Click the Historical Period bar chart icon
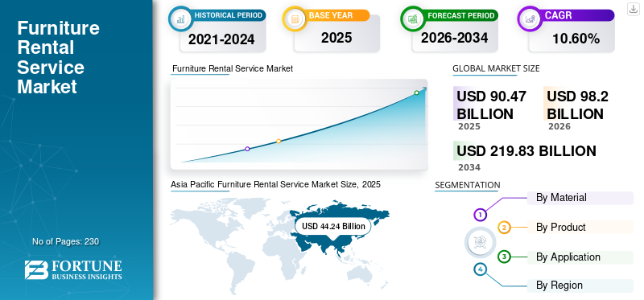The height and width of the screenshot is (300, 644). (x=180, y=18)
